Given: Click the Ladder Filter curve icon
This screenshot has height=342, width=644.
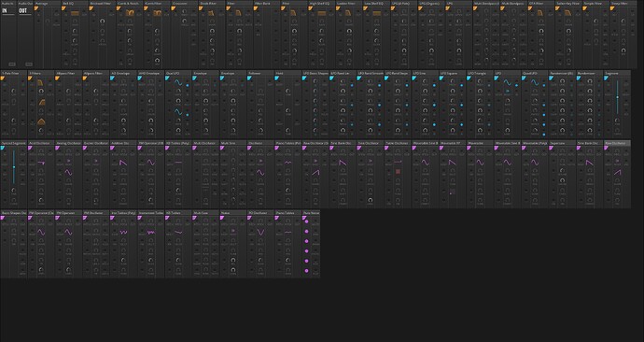Looking at the screenshot, I should [348, 14].
